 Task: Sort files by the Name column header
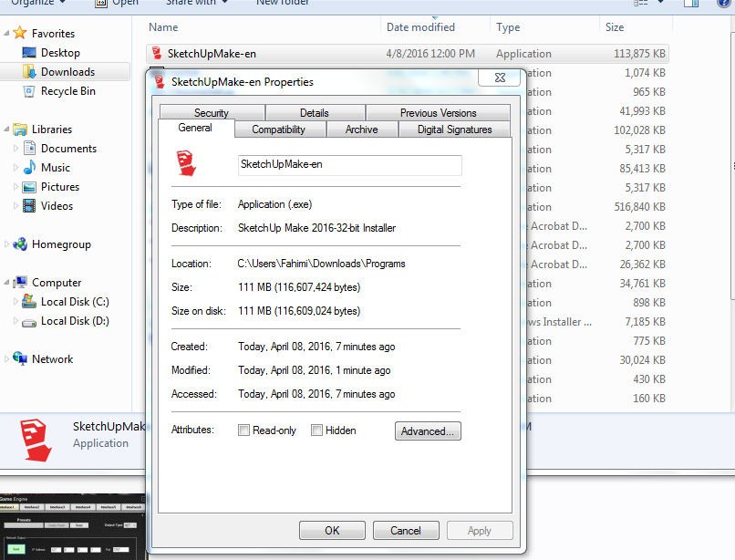coord(264,27)
